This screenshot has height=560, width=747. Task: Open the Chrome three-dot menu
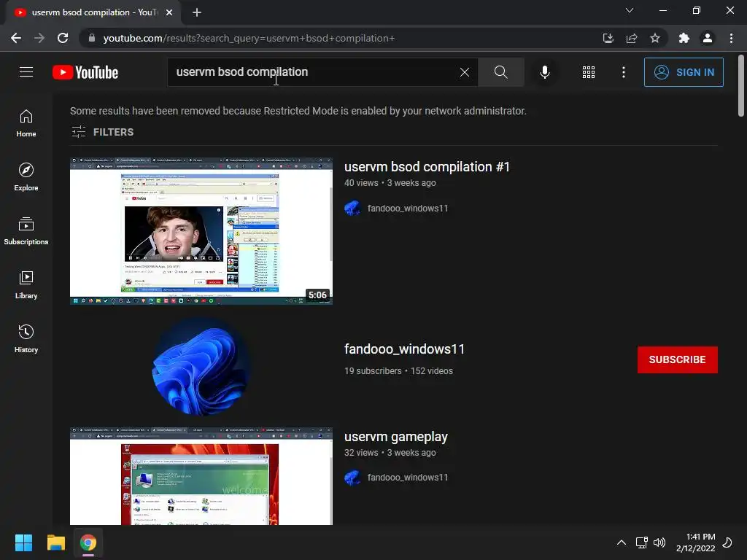point(731,38)
